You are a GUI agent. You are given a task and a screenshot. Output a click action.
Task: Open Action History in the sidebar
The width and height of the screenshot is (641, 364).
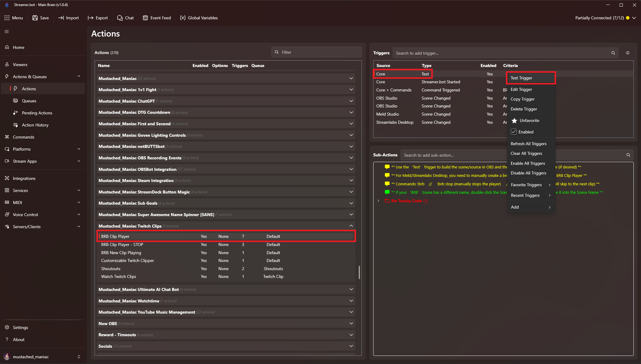(35, 125)
